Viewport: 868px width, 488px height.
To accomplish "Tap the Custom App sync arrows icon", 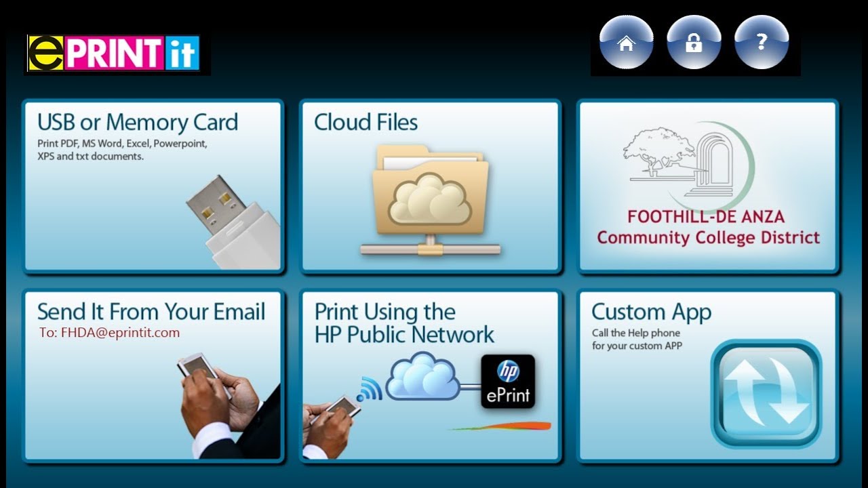I will (766, 394).
